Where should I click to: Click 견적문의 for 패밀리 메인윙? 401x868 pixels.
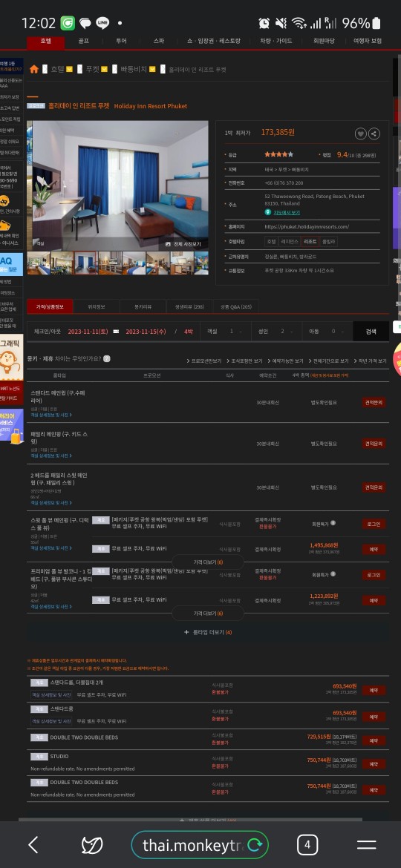tap(374, 444)
